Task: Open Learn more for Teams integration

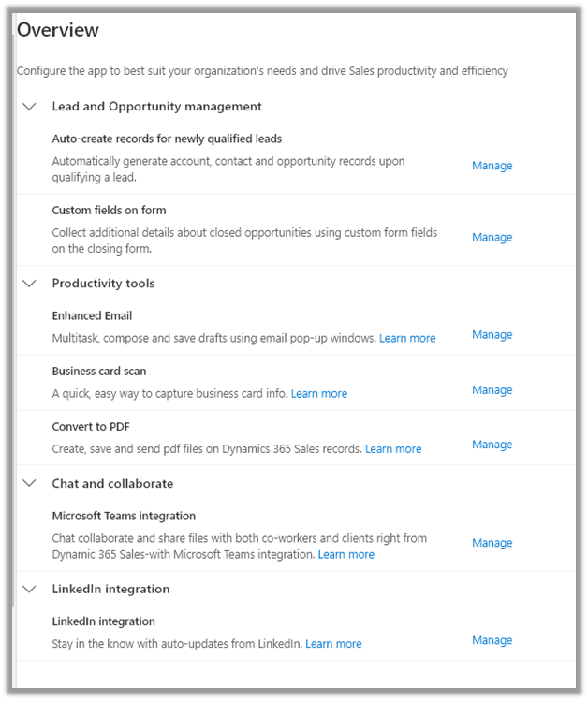Action: (x=345, y=555)
